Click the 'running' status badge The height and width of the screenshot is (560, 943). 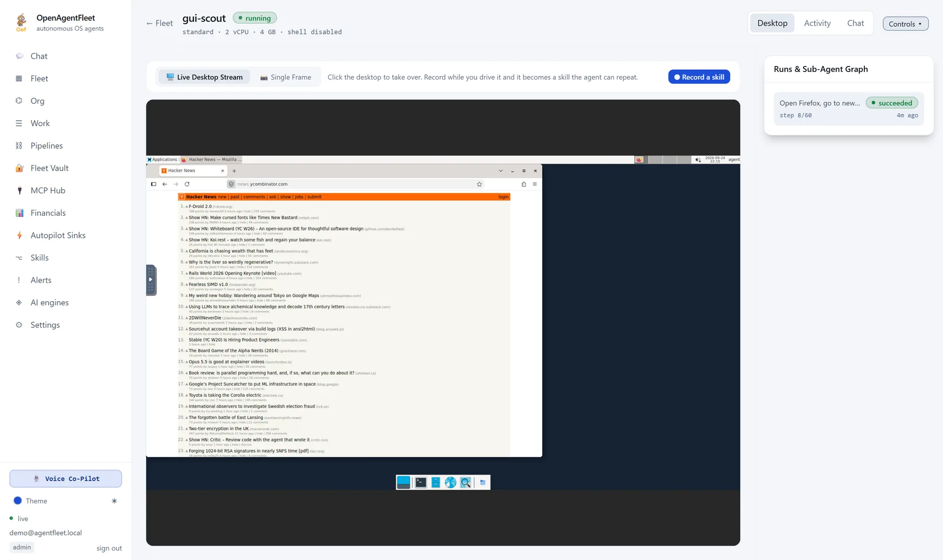click(255, 18)
